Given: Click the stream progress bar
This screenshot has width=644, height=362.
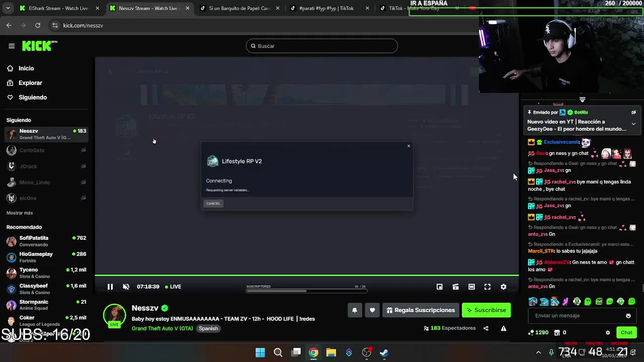Looking at the screenshot, I should 307,275.
